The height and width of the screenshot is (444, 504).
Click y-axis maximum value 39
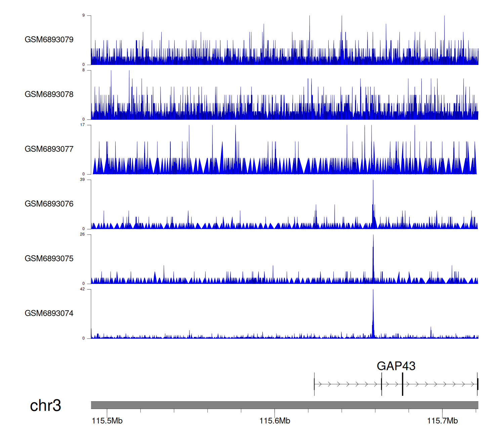coord(82,180)
